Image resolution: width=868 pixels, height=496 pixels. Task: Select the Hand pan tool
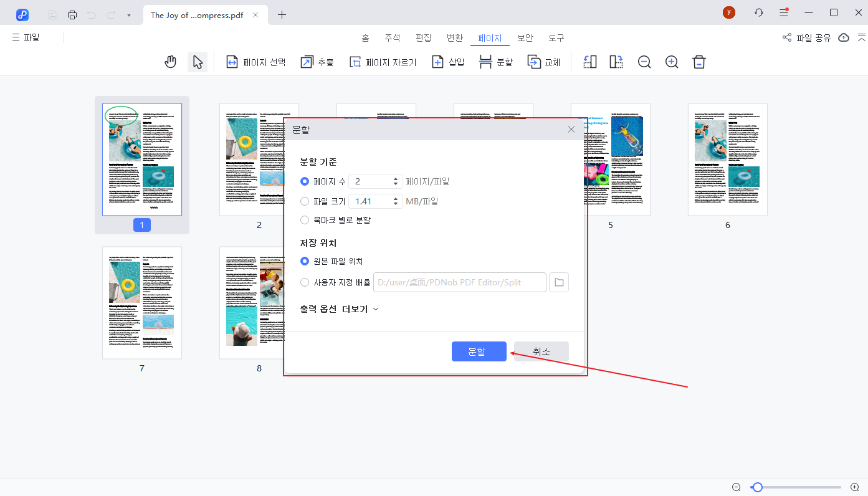(170, 61)
